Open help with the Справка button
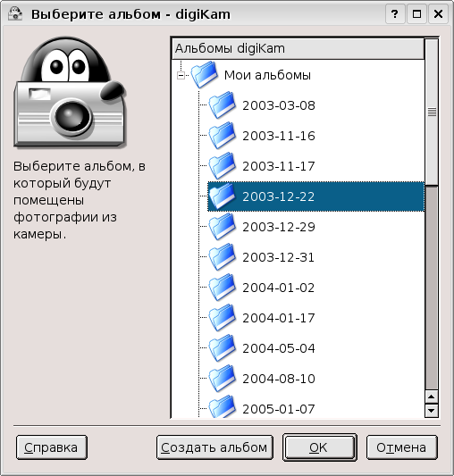This screenshot has height=476, width=454. (x=52, y=447)
